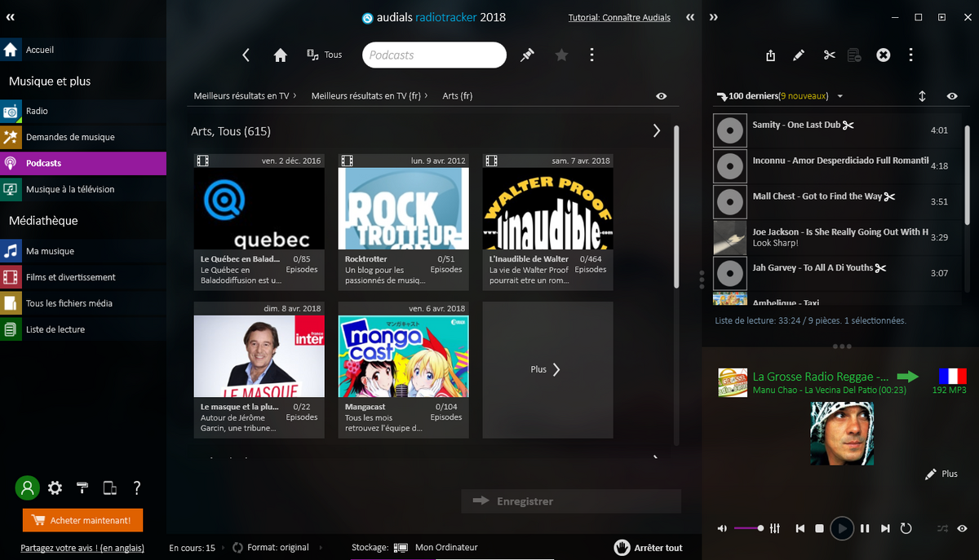Mute the volume speaker icon
Screen dimensions: 979x560
pos(722,528)
